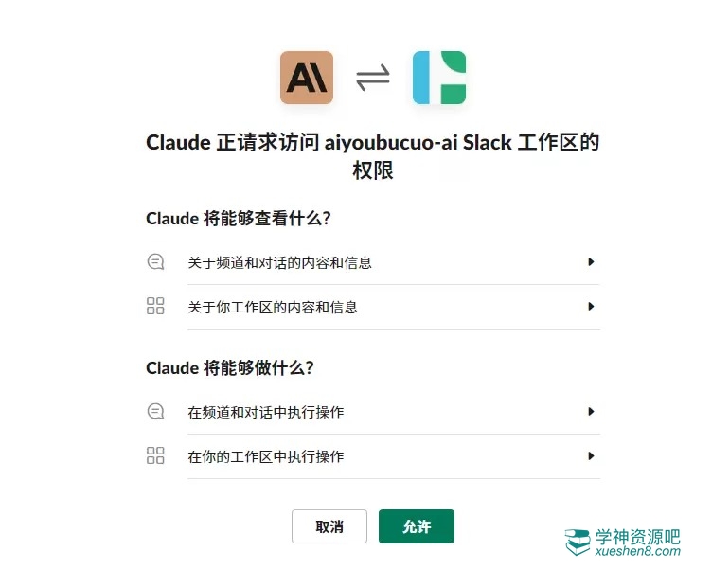712x588 pixels.
Task: Expand arrow for 关于频道和对话的内容和信息
Action: click(x=591, y=262)
